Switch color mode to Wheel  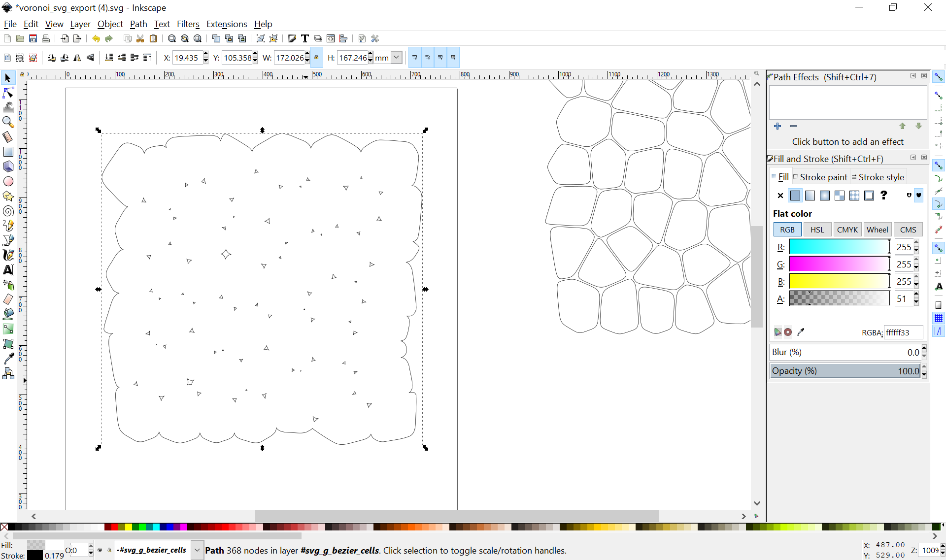point(878,230)
